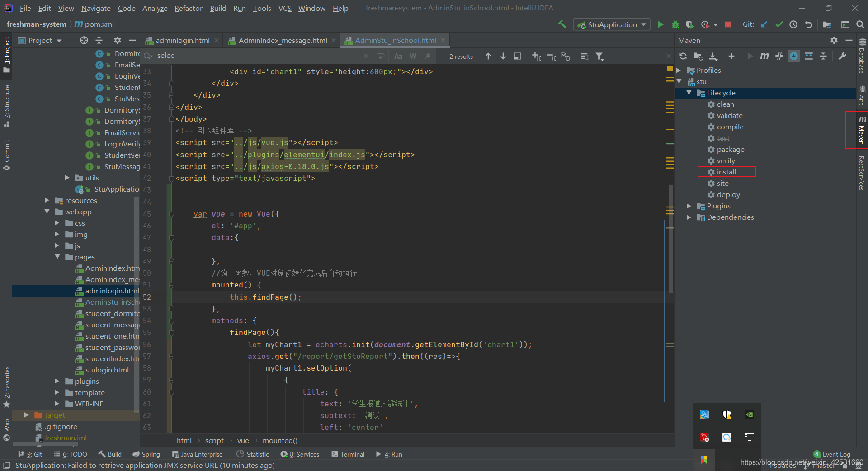Toggle Show Dependencies in Maven toolbar

click(x=809, y=56)
